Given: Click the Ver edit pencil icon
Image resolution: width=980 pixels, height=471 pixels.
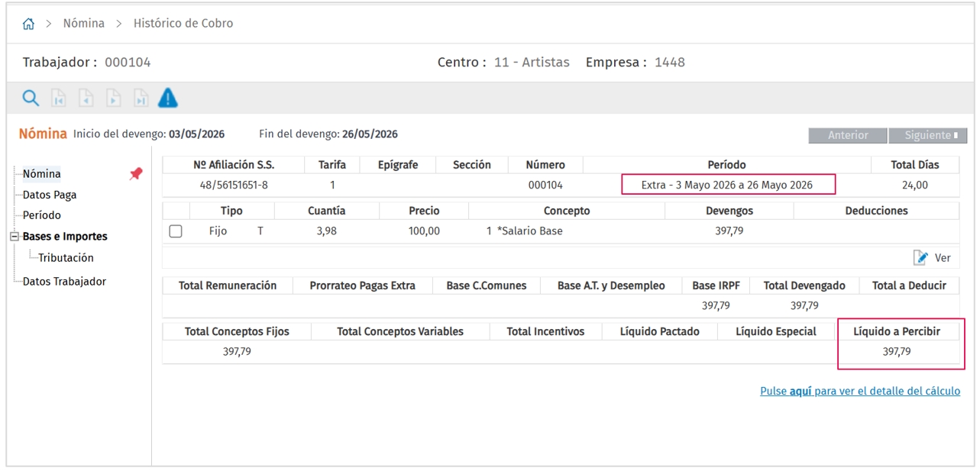Looking at the screenshot, I should pyautogui.click(x=920, y=258).
